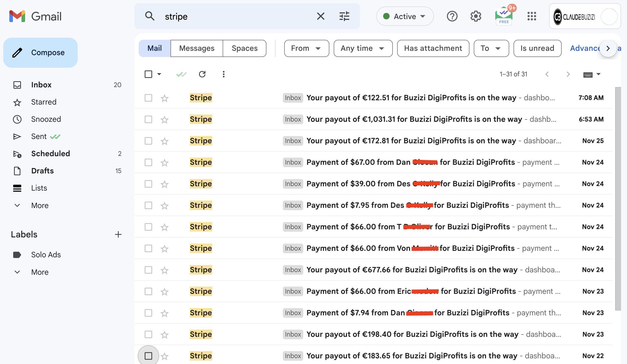
Task: Open the Advanced search link
Action: tap(585, 48)
